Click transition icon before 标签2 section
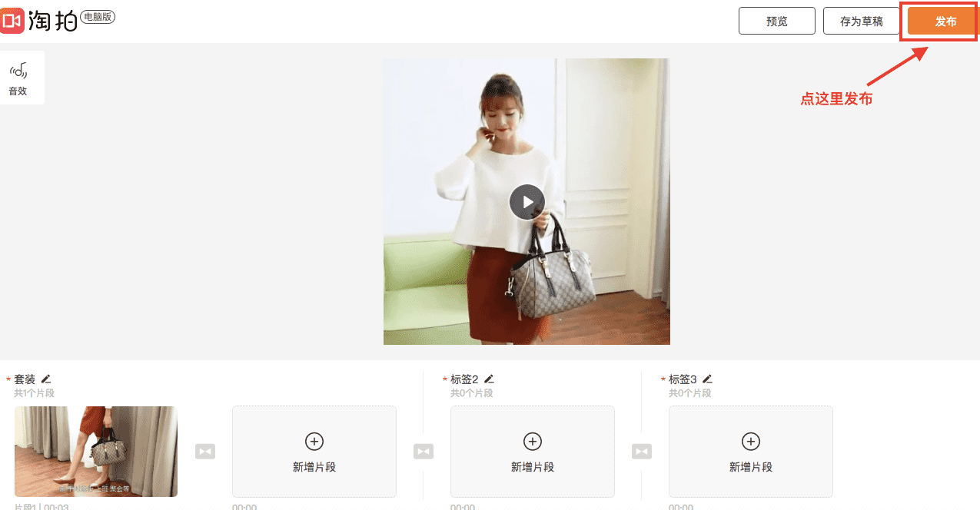This screenshot has width=980, height=510. coord(424,451)
